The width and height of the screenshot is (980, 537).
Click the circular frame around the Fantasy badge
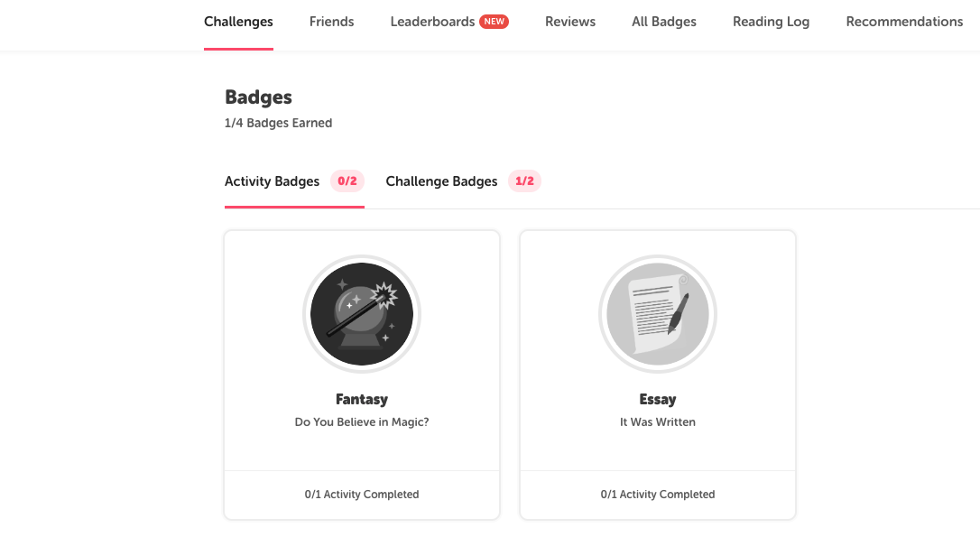coord(361,264)
